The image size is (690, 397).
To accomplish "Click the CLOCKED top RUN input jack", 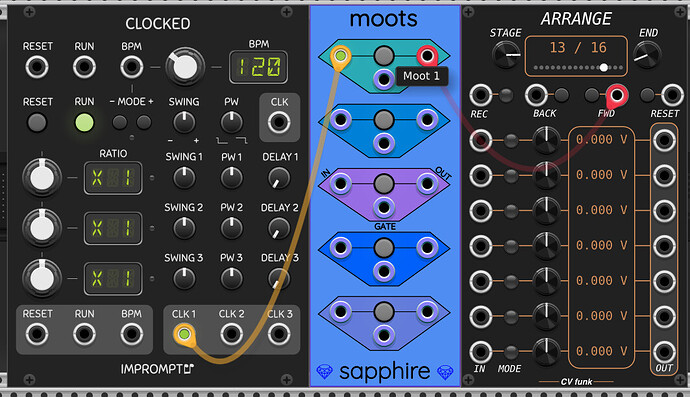I will tap(84, 67).
